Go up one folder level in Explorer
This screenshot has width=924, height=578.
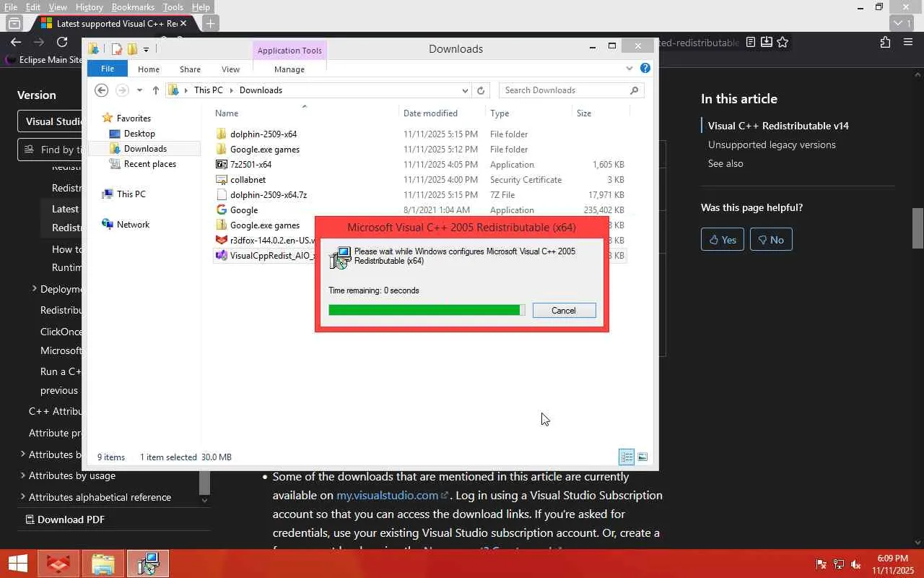(156, 90)
